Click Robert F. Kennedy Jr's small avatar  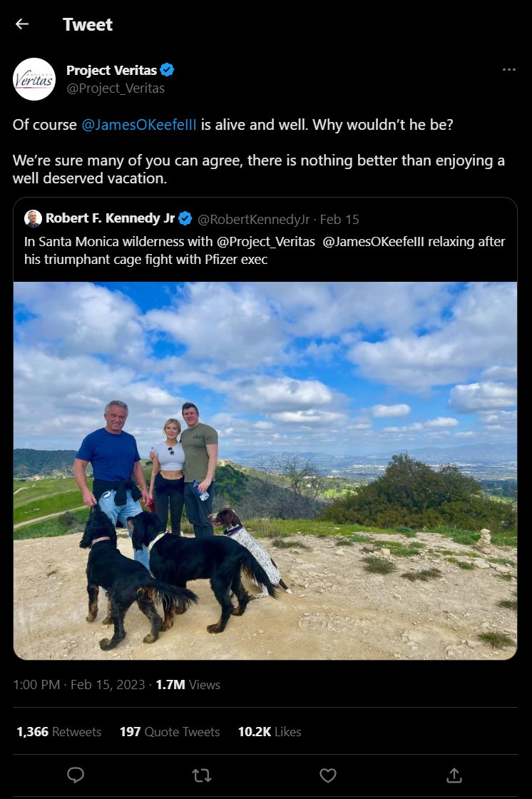point(33,218)
